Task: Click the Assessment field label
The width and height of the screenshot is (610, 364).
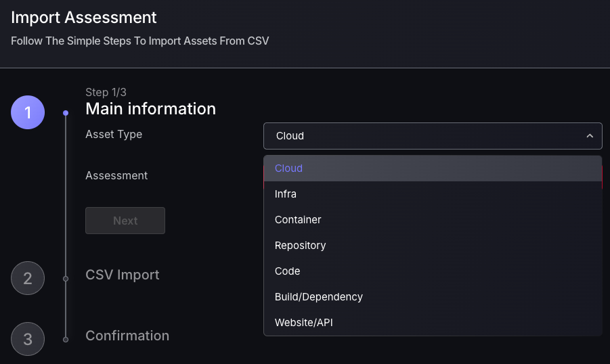Action: 116,175
